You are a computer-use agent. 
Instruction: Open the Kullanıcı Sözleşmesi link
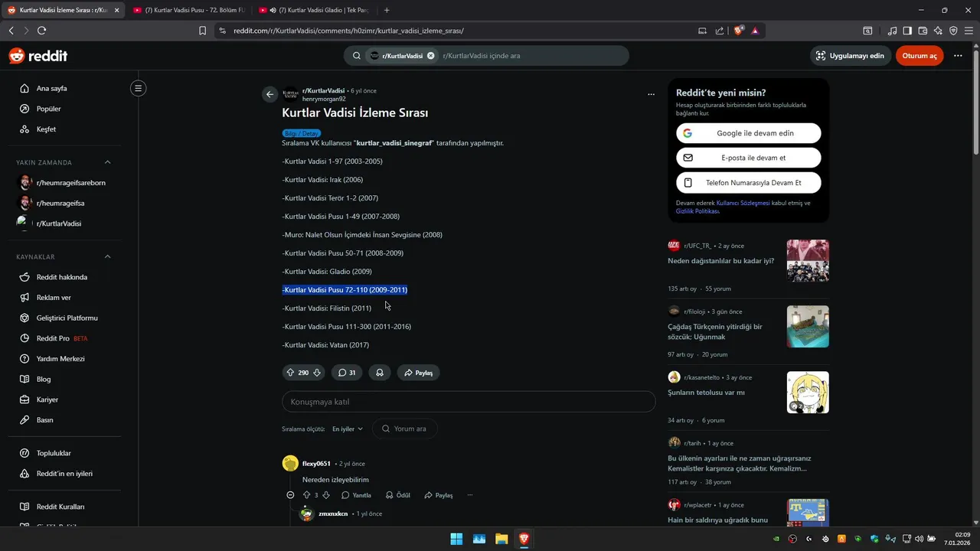(743, 203)
